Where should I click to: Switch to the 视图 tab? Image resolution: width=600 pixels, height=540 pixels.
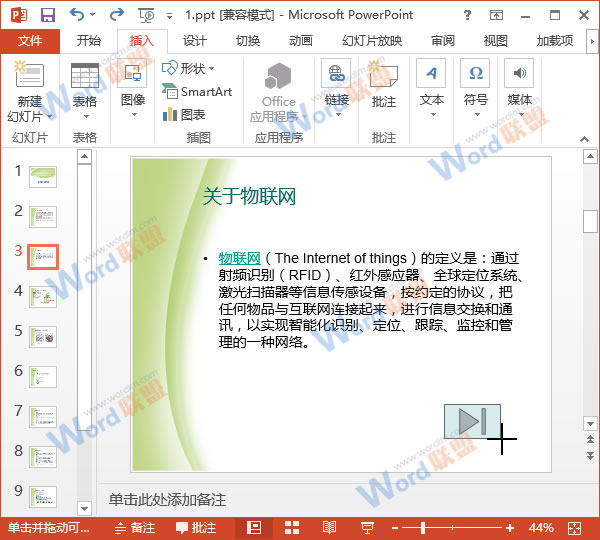[496, 41]
